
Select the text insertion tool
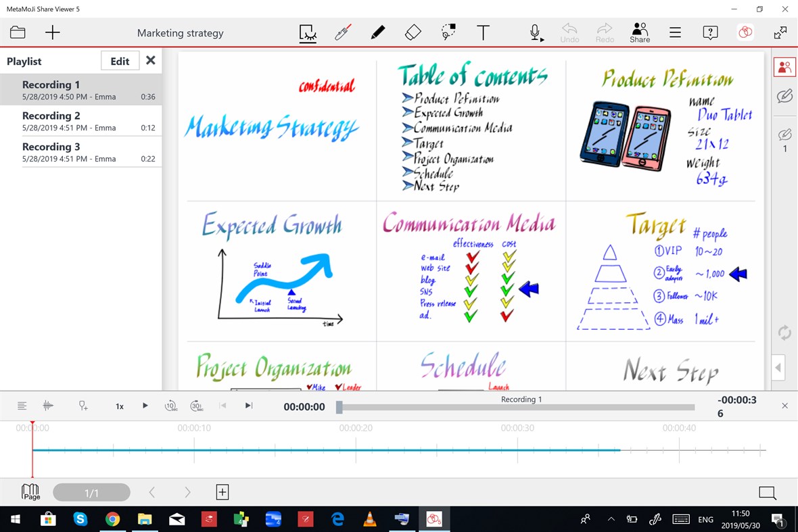[484, 32]
